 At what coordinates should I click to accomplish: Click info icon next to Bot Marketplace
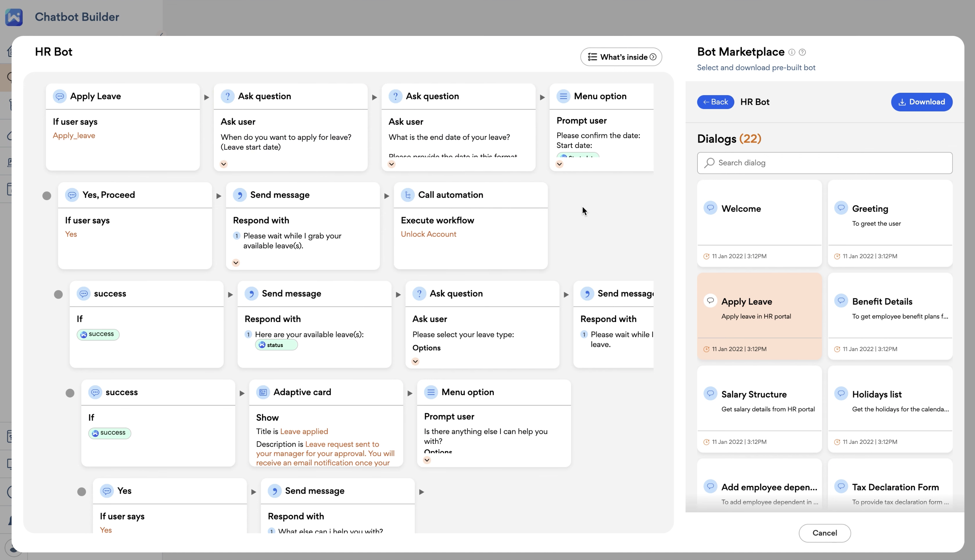click(791, 52)
